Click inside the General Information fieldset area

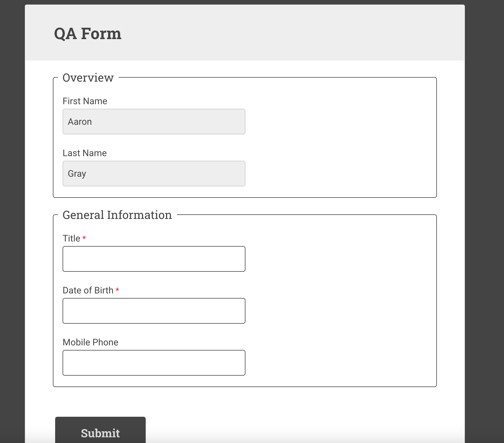(x=329, y=300)
